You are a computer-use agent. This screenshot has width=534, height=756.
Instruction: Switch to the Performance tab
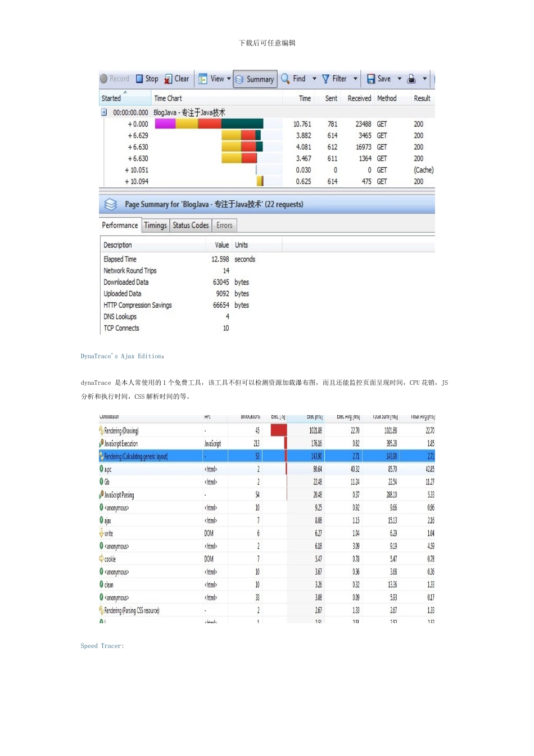(x=120, y=225)
